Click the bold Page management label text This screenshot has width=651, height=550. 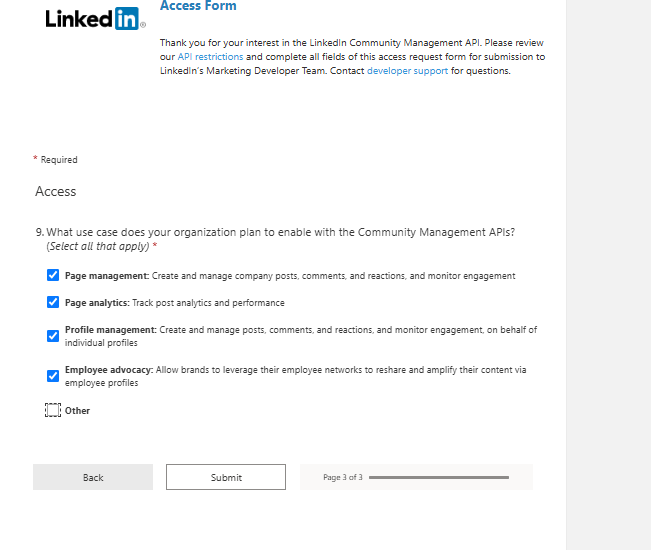(107, 276)
